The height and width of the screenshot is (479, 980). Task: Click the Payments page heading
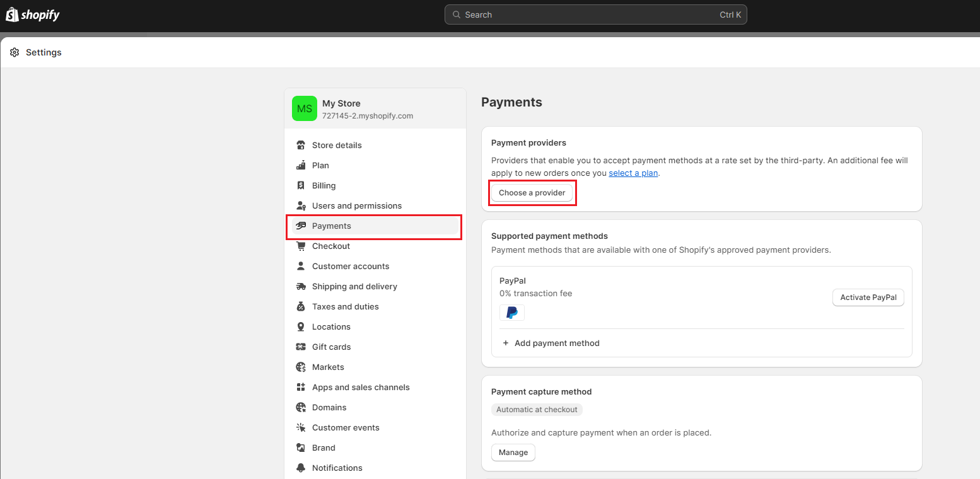pyautogui.click(x=511, y=102)
